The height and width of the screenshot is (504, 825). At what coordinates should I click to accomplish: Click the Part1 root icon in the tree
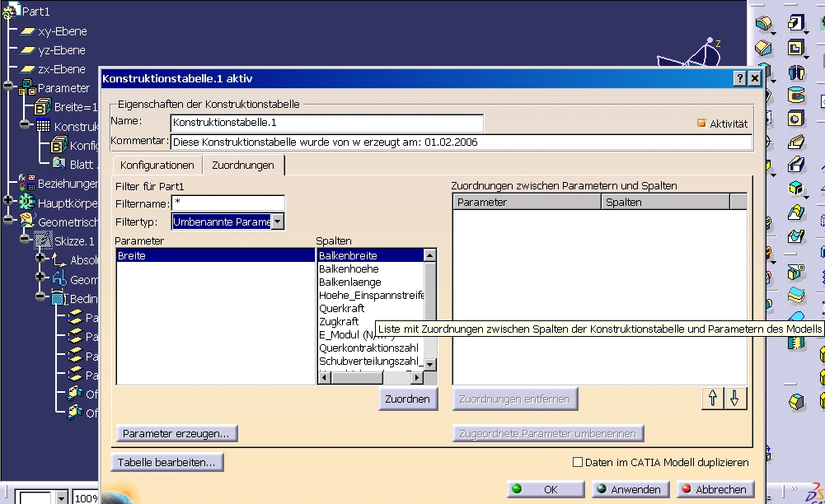pos(11,11)
